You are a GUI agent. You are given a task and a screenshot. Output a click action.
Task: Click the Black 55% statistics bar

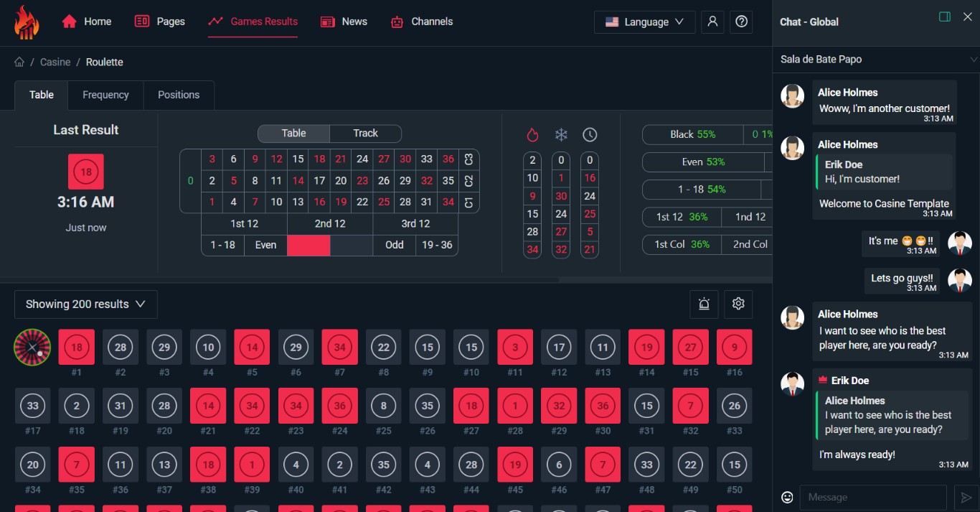click(x=693, y=134)
